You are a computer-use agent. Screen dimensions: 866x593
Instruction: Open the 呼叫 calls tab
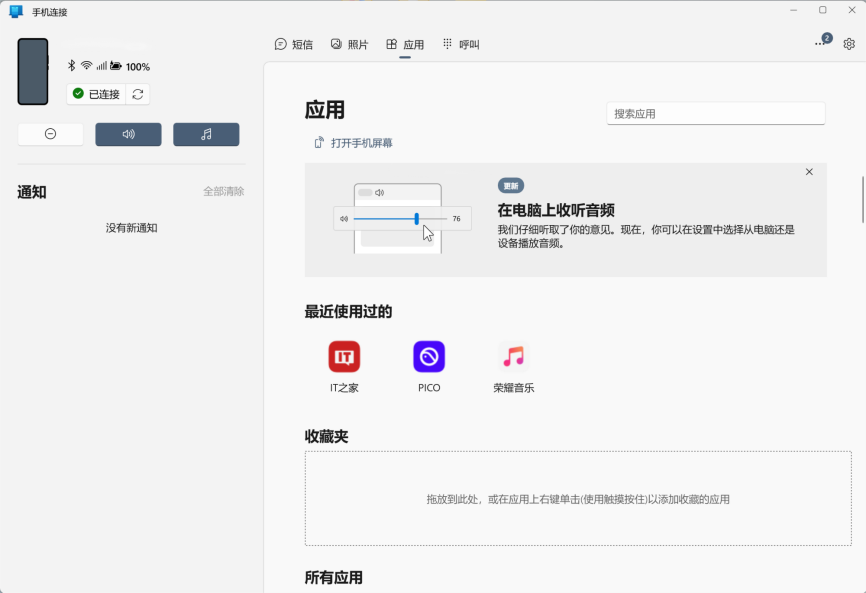pyautogui.click(x=462, y=44)
